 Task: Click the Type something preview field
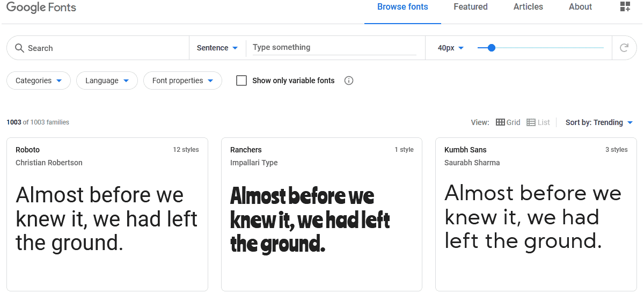334,47
